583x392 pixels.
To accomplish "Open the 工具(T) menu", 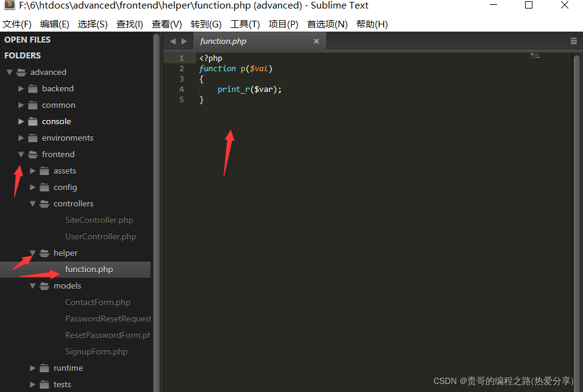I will (x=245, y=24).
